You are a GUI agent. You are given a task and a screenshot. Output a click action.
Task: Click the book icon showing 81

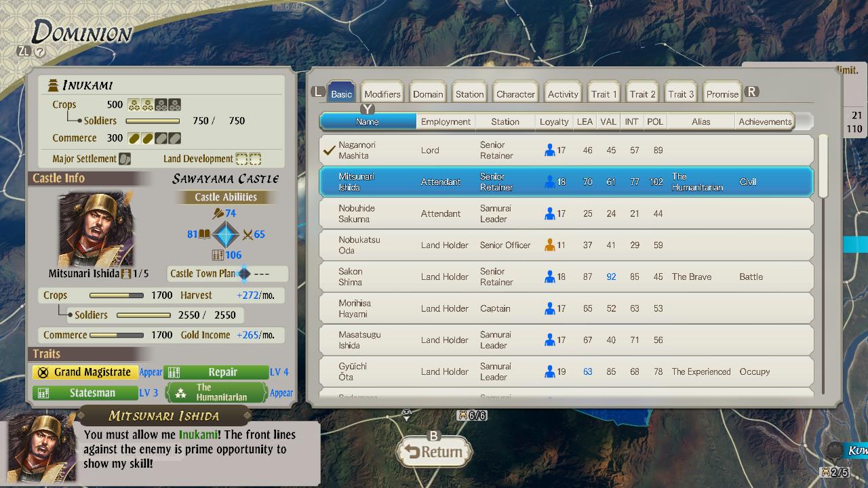[205, 234]
